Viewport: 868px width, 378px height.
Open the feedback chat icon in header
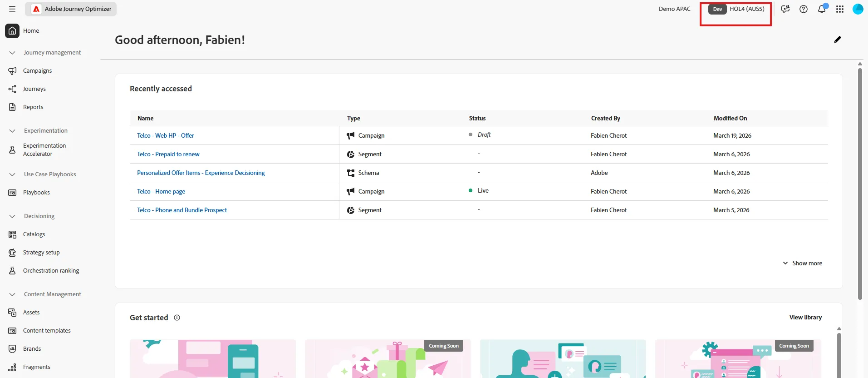click(x=785, y=9)
